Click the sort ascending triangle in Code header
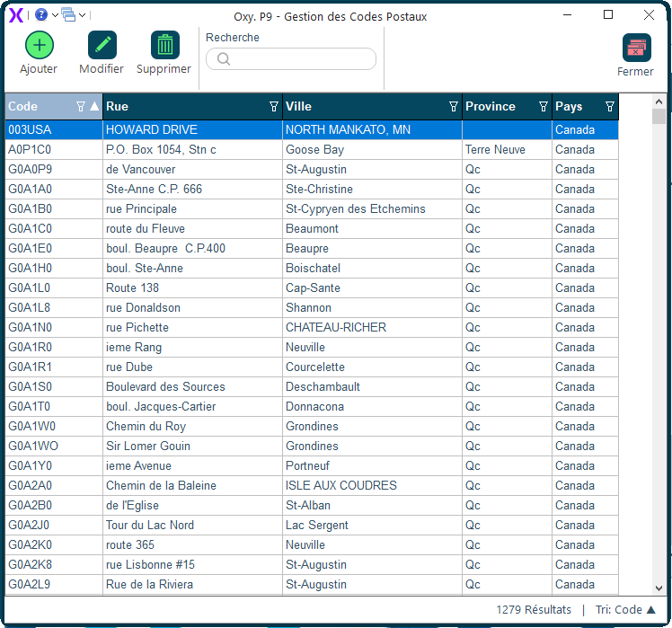Image resolution: width=672 pixels, height=628 pixels. click(x=94, y=106)
